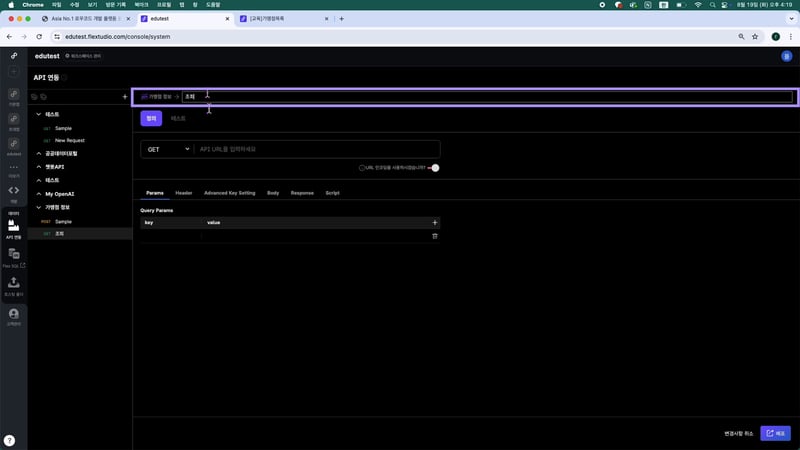800x450 pixels.
Task: Expand the My OpenAI folder
Action: pyautogui.click(x=38, y=193)
